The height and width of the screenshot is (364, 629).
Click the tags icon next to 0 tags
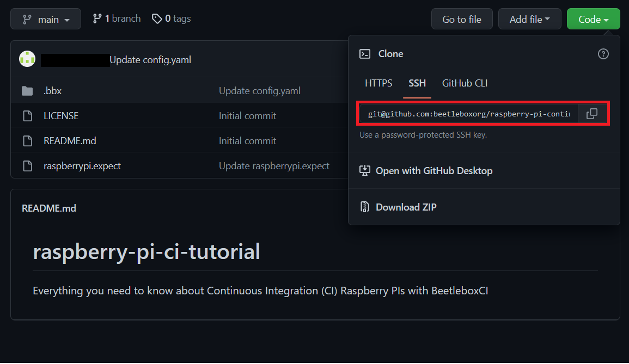[156, 19]
